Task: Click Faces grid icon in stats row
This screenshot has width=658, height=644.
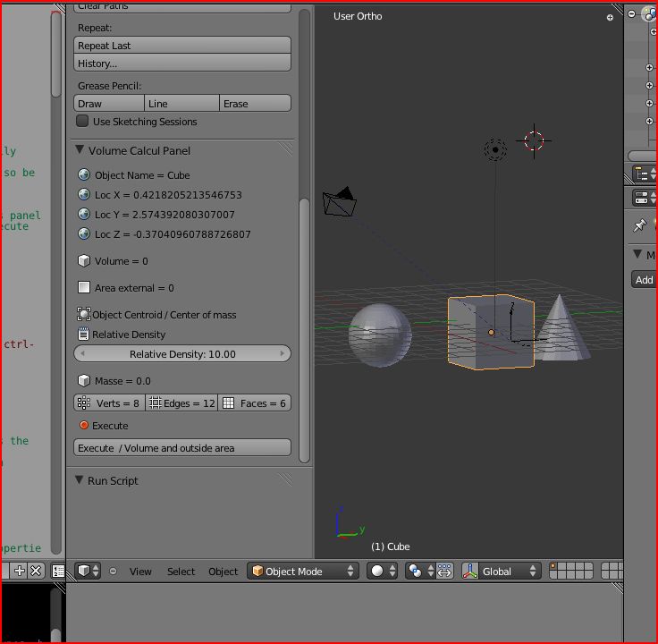Action: coord(228,403)
